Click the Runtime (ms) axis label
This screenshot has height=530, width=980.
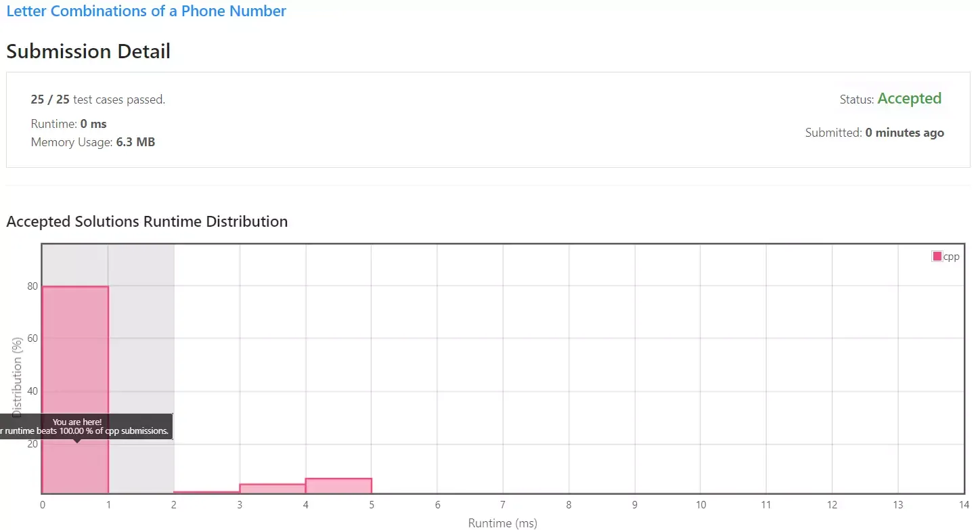pos(502,523)
